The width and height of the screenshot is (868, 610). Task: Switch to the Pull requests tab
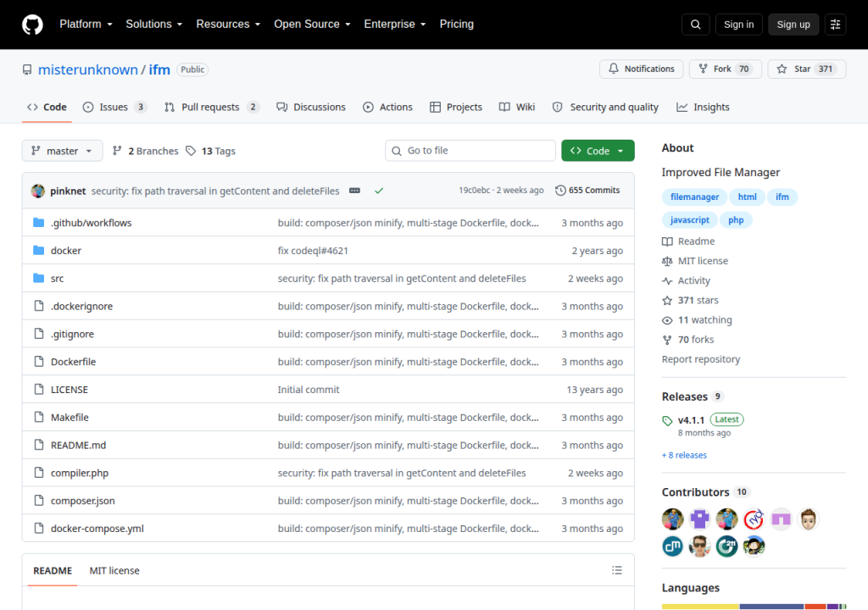[x=211, y=108]
